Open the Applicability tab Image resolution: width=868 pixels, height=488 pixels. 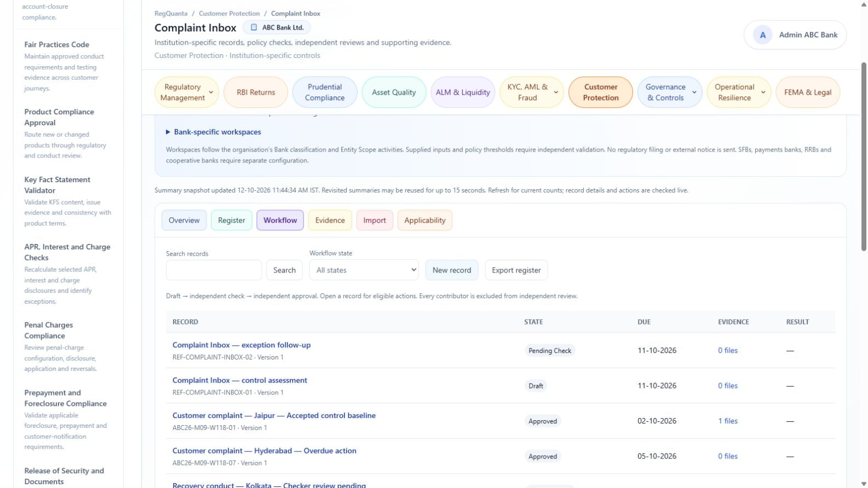coord(425,220)
